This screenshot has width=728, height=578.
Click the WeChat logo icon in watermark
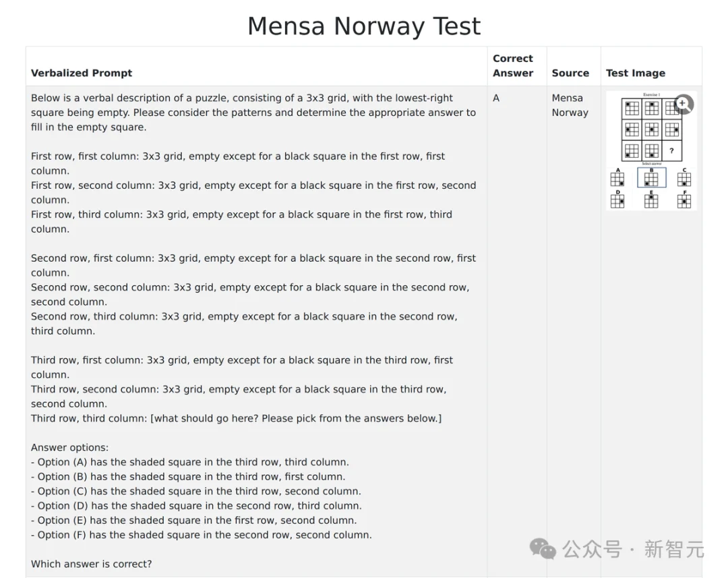point(543,549)
